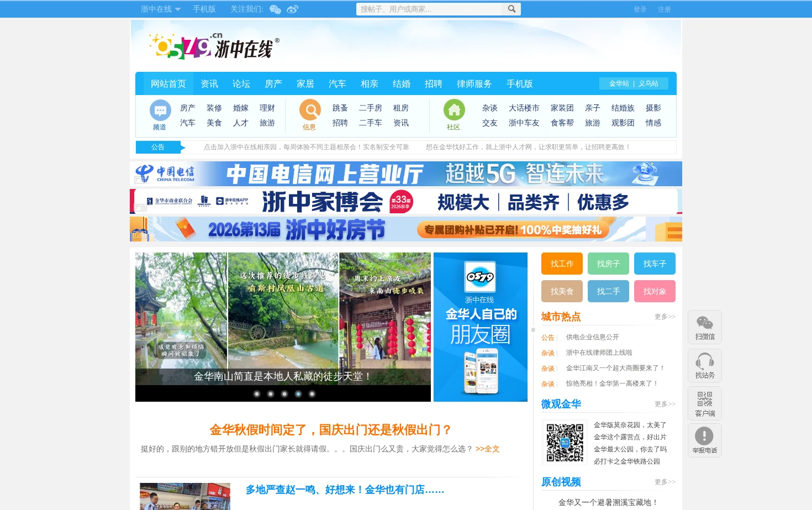Select first carousel slide dot
This screenshot has height=510, width=812.
click(257, 394)
